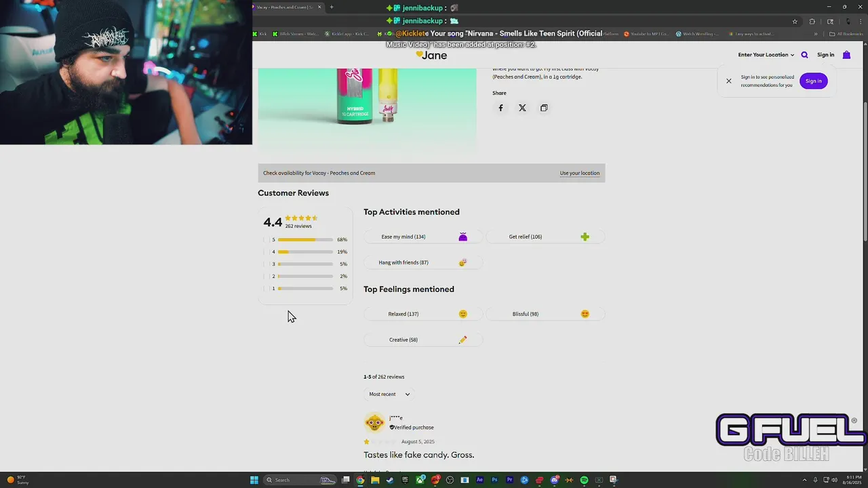Open Xbox app on the taskbar
The height and width of the screenshot is (488, 868).
coord(420,480)
